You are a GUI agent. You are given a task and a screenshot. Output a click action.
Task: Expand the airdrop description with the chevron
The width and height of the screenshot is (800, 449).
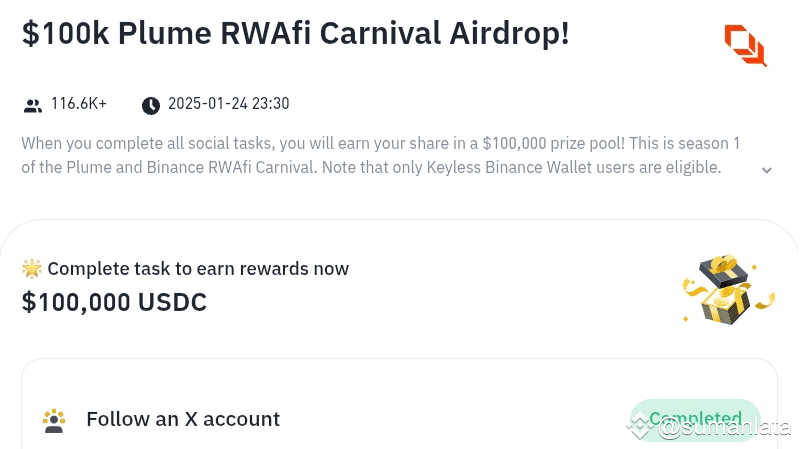pyautogui.click(x=767, y=170)
